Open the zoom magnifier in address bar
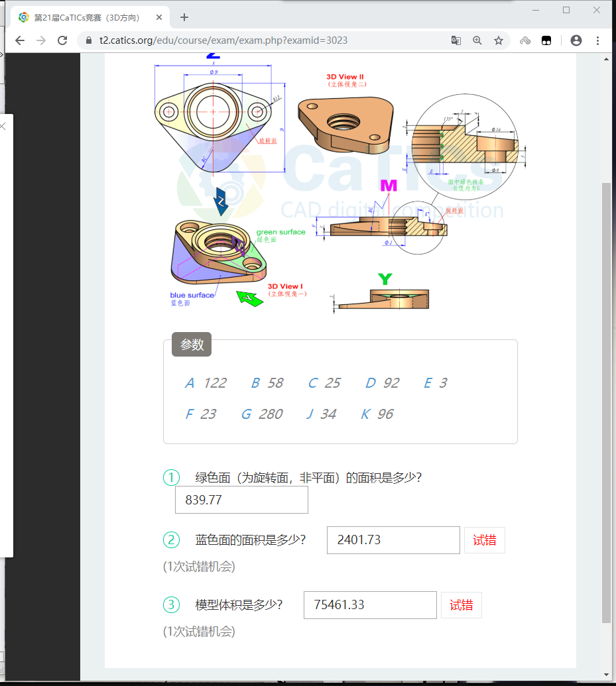Image resolution: width=616 pixels, height=686 pixels. [x=477, y=40]
